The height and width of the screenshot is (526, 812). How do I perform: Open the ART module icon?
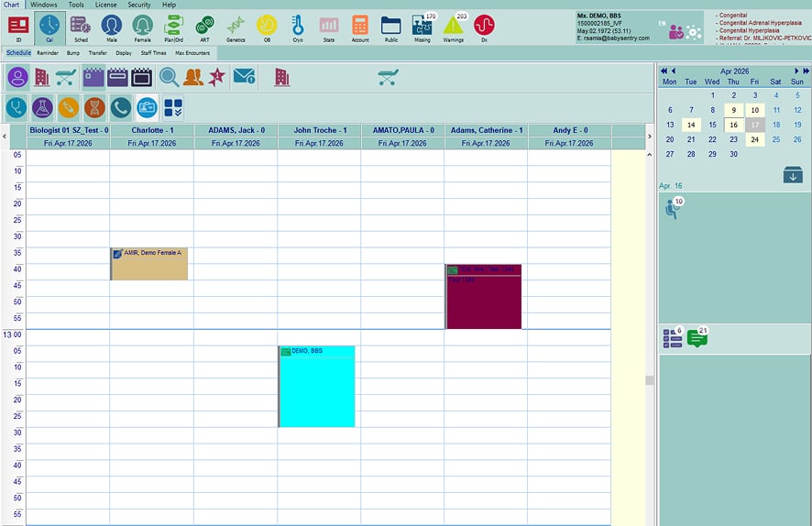click(205, 28)
